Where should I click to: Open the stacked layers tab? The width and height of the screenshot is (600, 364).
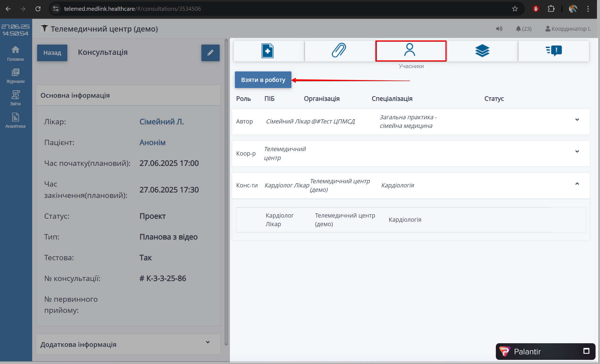(x=482, y=51)
